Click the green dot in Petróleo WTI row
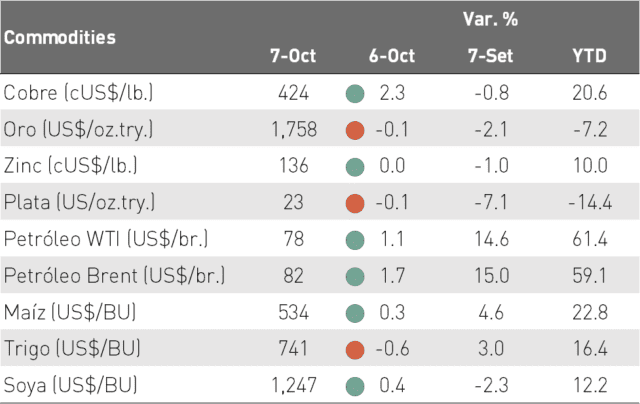 click(355, 240)
